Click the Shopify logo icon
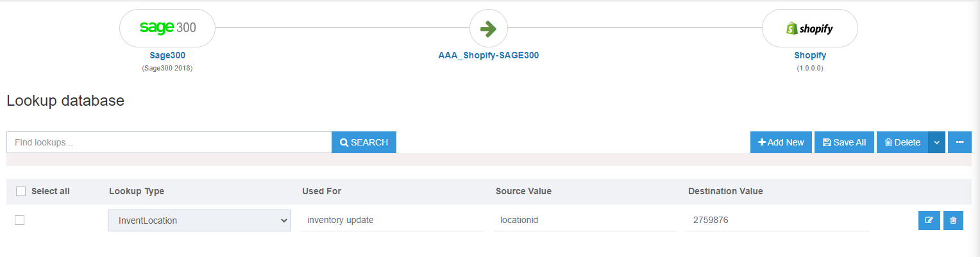 click(809, 28)
